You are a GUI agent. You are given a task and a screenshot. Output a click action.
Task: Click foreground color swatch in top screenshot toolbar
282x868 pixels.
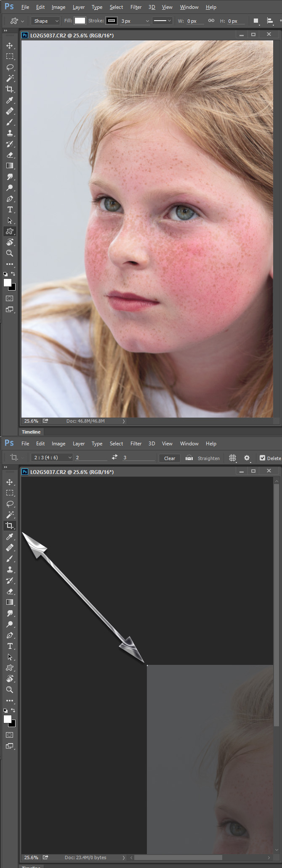pyautogui.click(x=8, y=283)
